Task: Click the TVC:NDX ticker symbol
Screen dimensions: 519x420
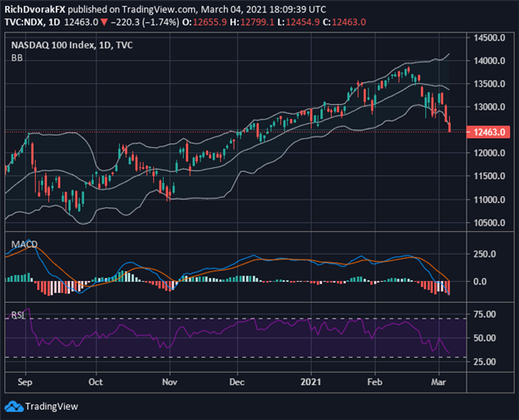Action: point(24,22)
